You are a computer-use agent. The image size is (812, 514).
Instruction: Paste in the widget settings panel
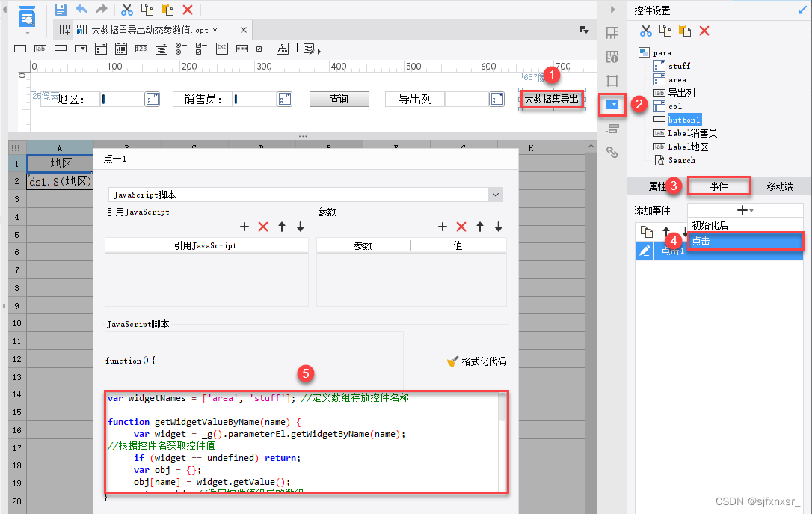click(x=685, y=31)
